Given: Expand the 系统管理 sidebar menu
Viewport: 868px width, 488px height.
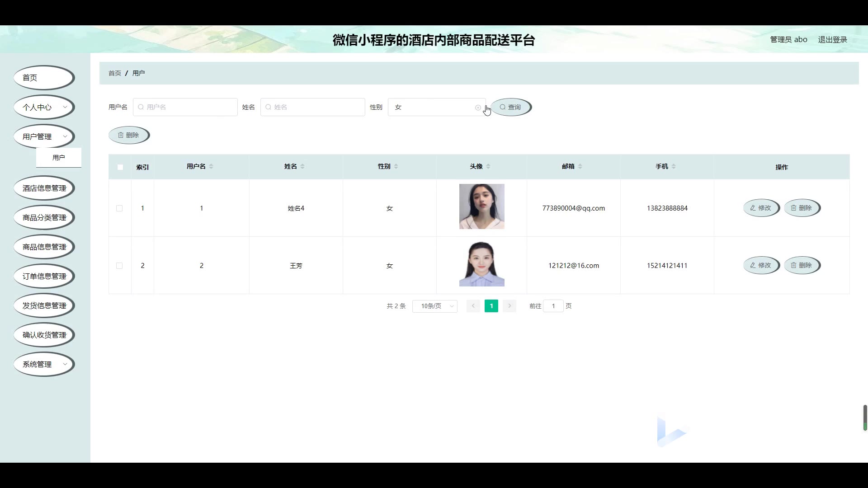Looking at the screenshot, I should 44,364.
